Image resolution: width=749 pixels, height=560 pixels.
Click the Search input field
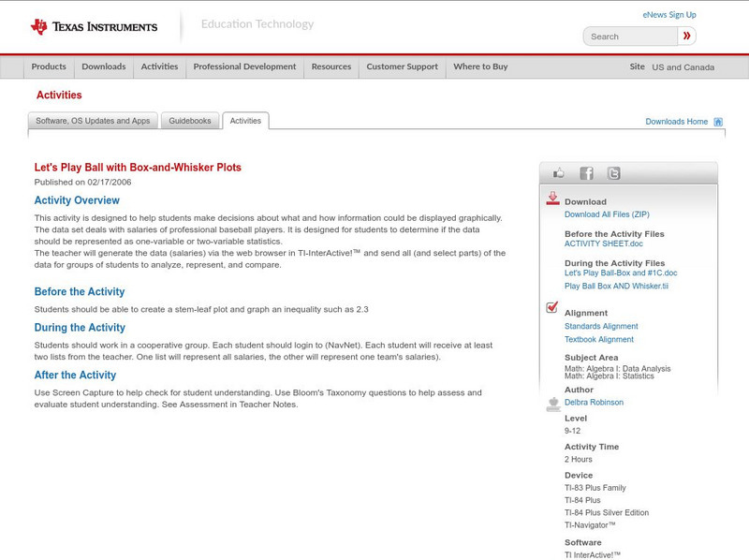(x=630, y=37)
